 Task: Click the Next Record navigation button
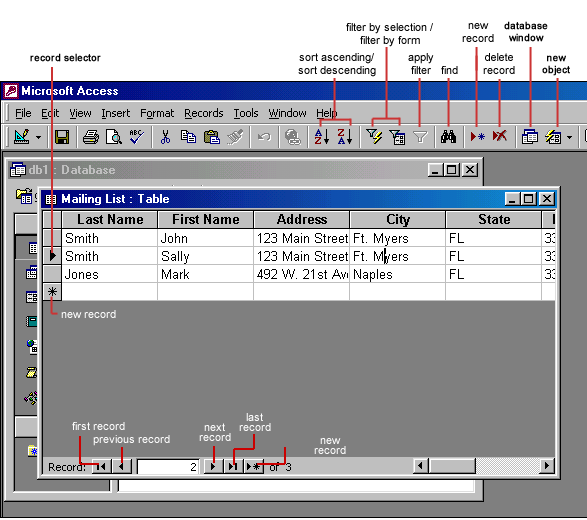point(213,467)
